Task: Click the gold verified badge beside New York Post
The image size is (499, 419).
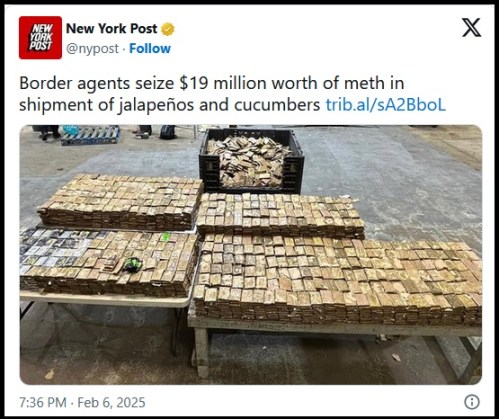Action: tap(168, 29)
